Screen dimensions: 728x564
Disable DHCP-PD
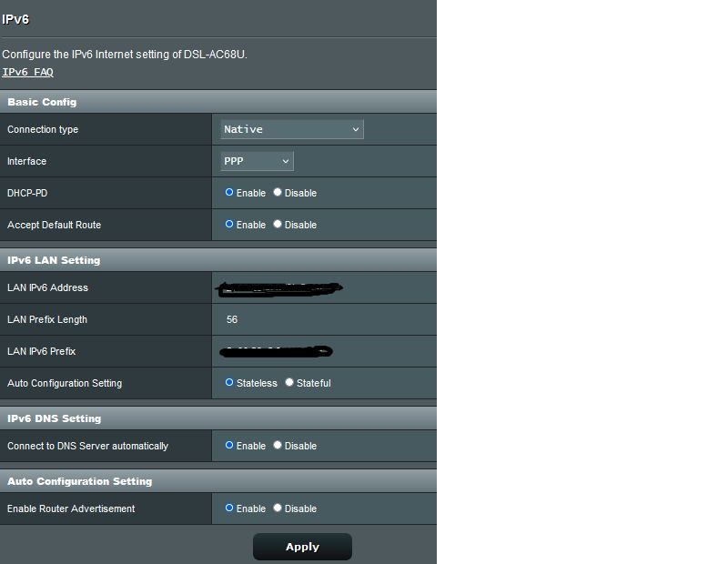[278, 193]
